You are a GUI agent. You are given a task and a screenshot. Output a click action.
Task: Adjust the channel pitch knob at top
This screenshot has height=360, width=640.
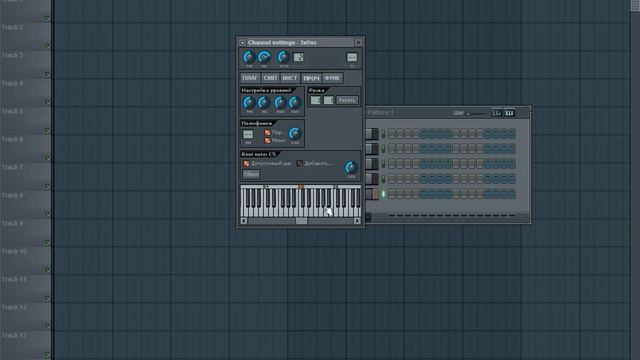(284, 57)
